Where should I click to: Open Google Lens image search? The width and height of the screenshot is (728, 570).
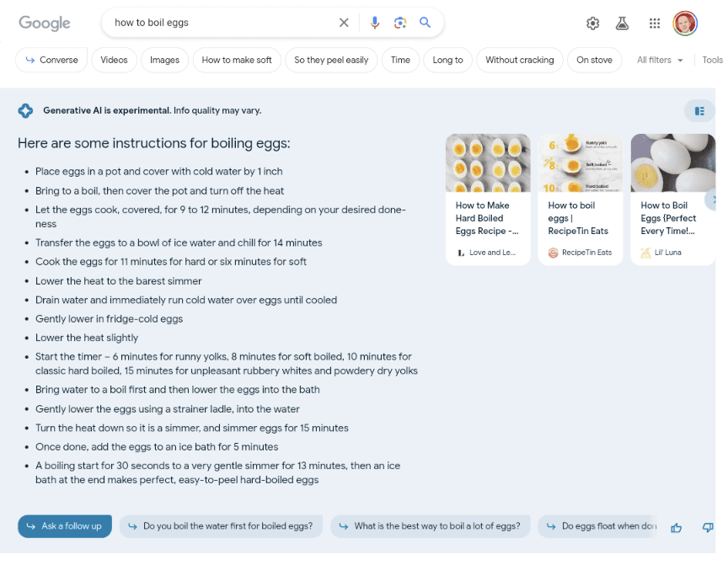[x=399, y=23]
